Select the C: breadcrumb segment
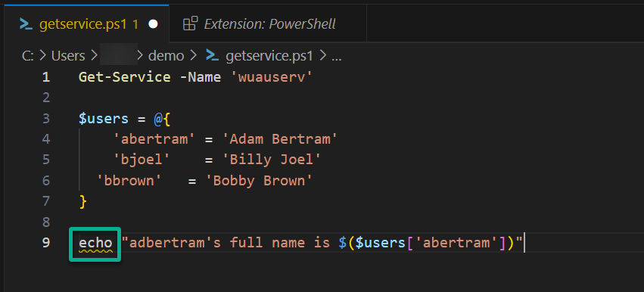The image size is (644, 292). 27,55
